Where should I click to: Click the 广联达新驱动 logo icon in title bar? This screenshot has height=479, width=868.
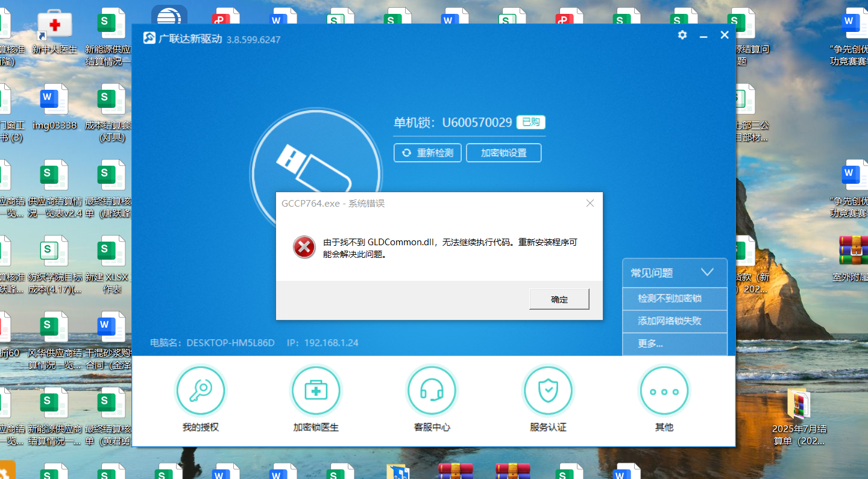(149, 39)
